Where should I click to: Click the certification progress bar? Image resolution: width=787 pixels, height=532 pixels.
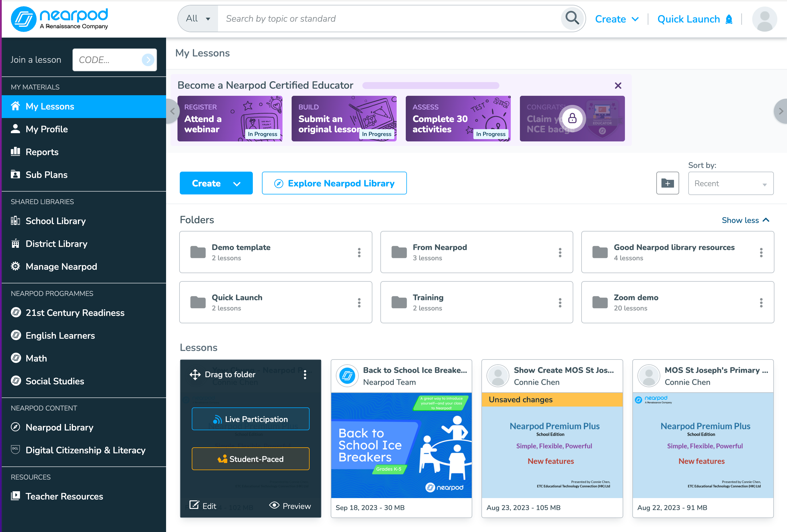click(430, 85)
